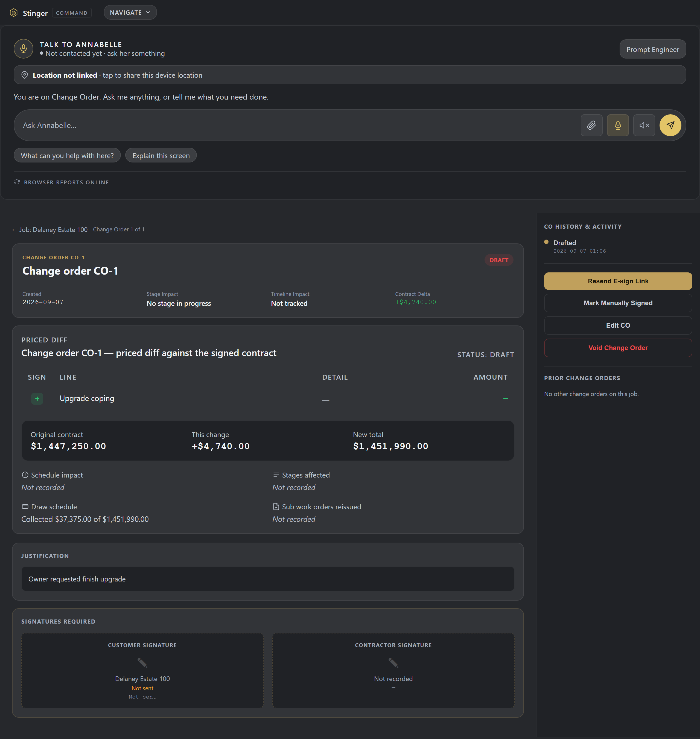Click the lines icon next to Stages affected
Image resolution: width=700 pixels, height=739 pixels.
point(276,475)
